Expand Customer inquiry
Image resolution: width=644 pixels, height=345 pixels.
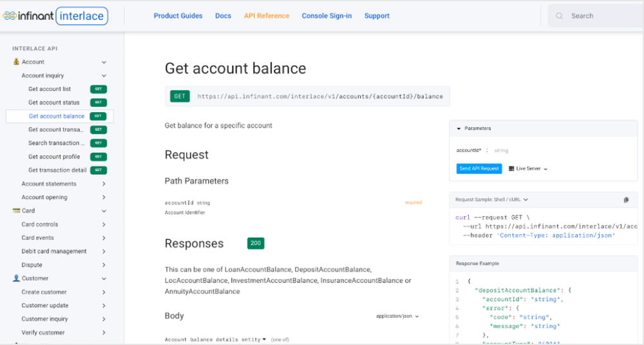(x=104, y=319)
